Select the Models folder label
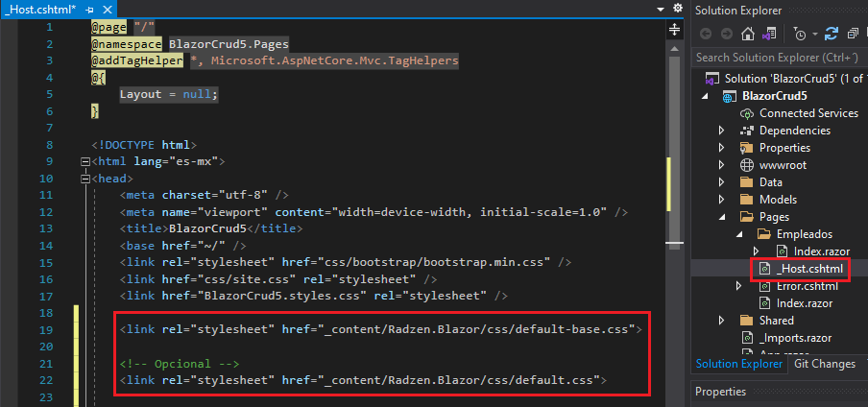The width and height of the screenshot is (868, 407). [x=778, y=200]
